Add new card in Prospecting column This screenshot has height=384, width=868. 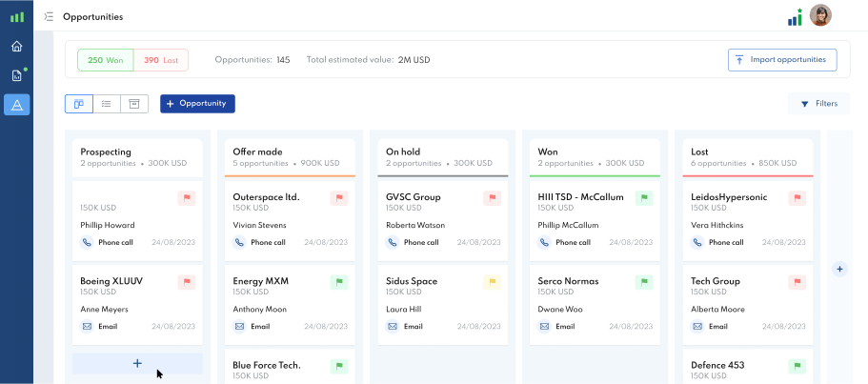(x=137, y=363)
